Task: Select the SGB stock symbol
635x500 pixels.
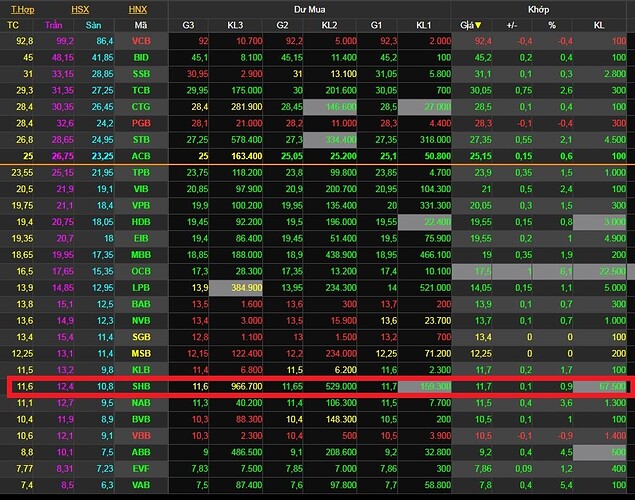Action: (x=141, y=337)
